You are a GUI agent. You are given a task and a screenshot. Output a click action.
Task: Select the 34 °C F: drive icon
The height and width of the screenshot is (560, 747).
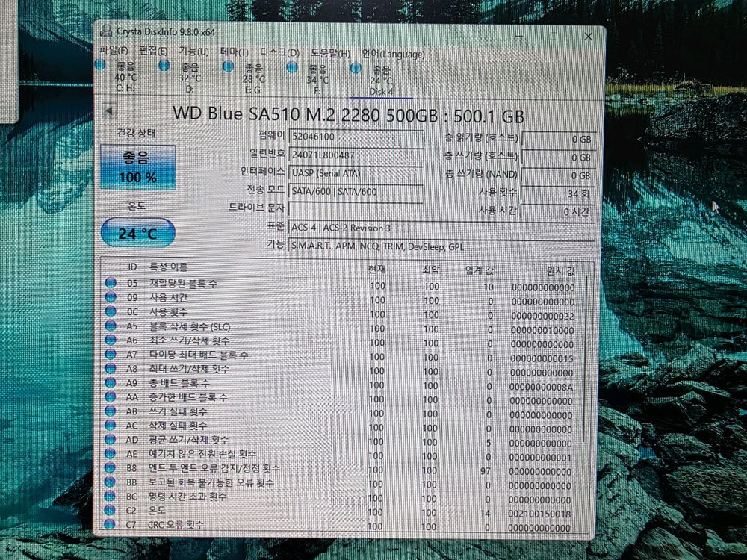tap(291, 66)
